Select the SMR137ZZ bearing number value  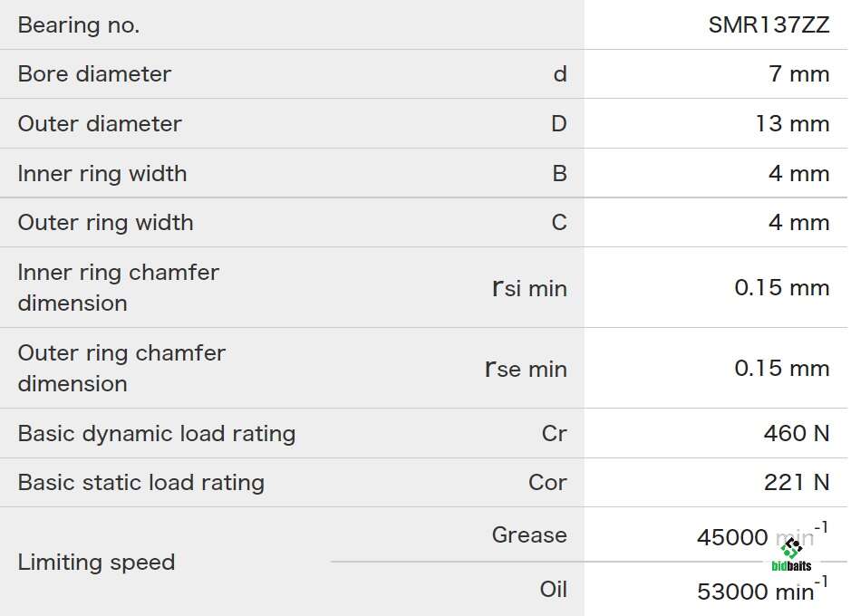click(769, 25)
